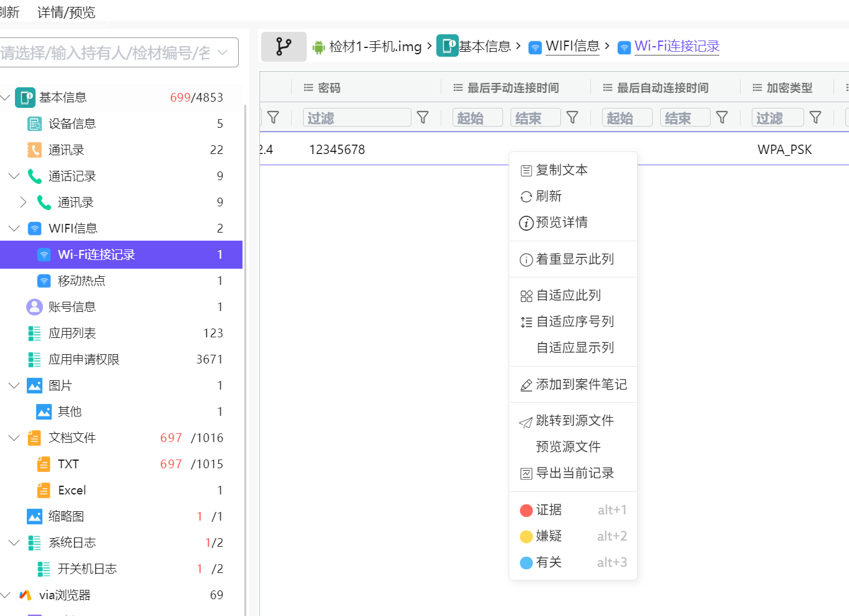849x616 pixels.
Task: Click the Android icon beside 检材1-手机.img
Action: point(319,47)
